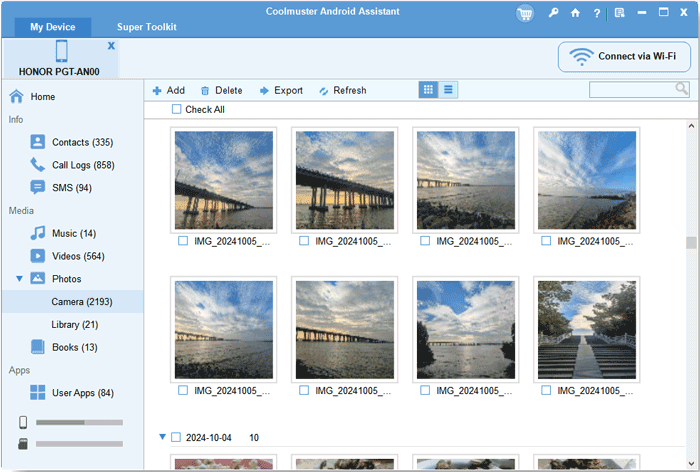Viewport: 700px width, 472px height.
Task: Click the Export button
Action: click(281, 90)
